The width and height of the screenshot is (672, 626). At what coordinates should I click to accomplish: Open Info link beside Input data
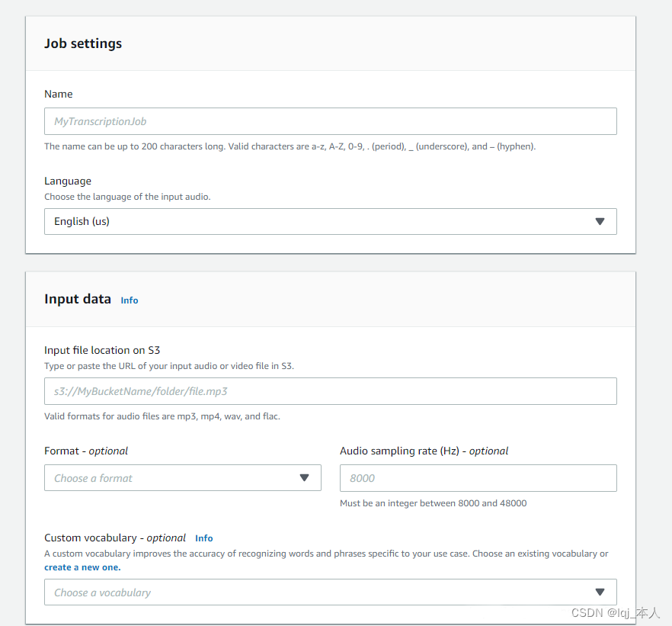coord(130,300)
